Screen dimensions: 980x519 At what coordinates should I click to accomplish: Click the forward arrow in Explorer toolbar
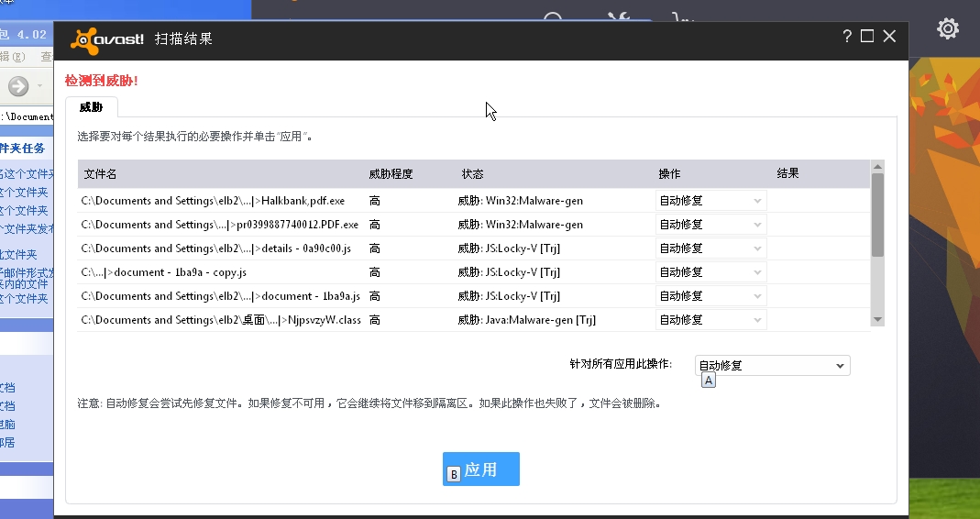(18, 86)
